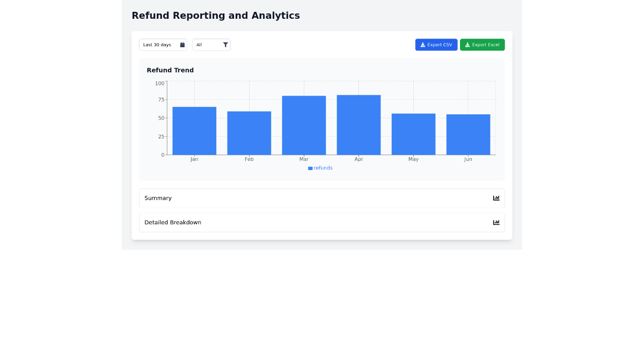Click the refunds legend label below the chart
Image resolution: width=644 pixels, height=338 pixels.
(x=323, y=168)
